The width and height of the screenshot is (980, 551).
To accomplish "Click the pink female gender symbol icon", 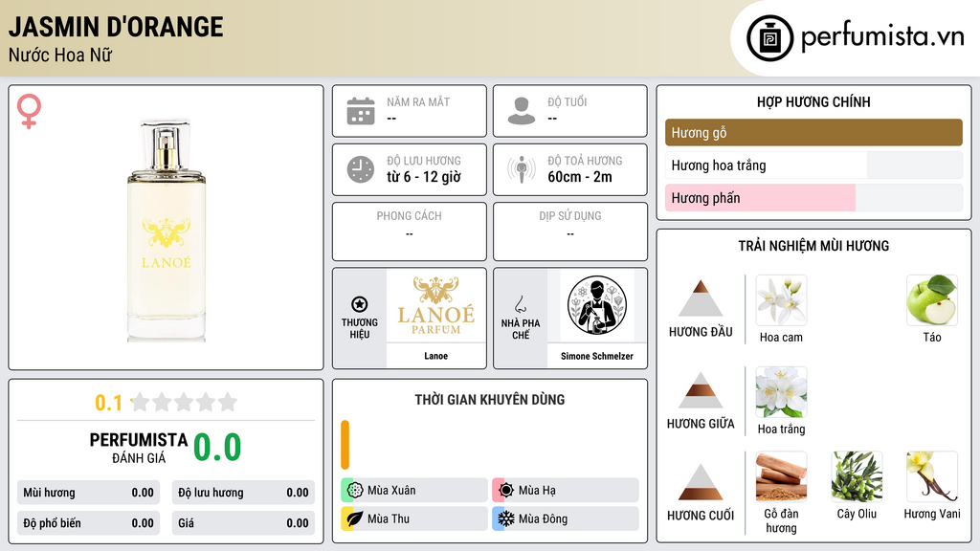I will tap(29, 111).
